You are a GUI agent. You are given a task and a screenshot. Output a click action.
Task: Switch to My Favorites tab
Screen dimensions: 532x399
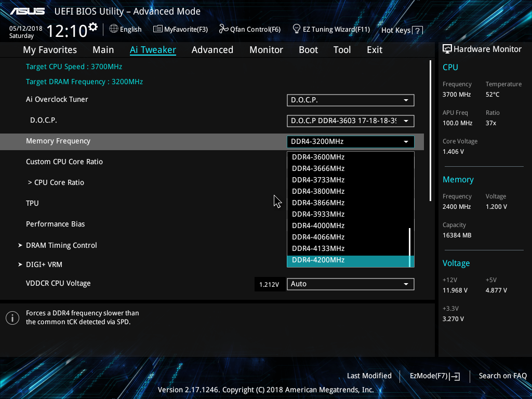coord(50,50)
